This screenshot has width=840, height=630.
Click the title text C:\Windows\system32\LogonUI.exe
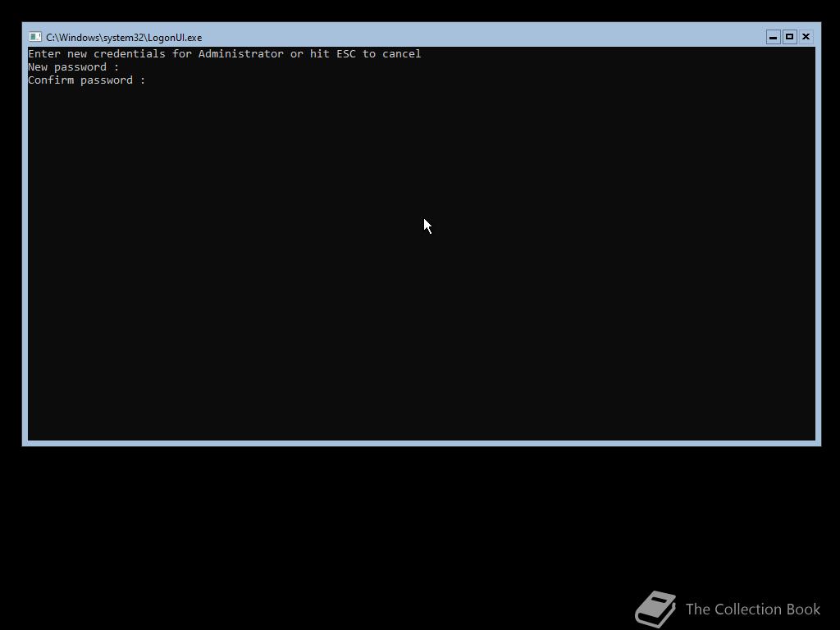(124, 38)
